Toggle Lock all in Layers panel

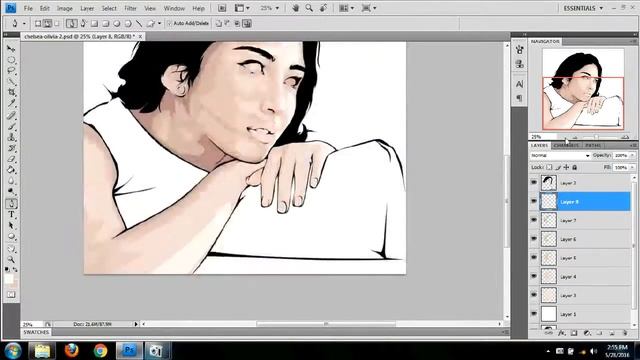575,167
